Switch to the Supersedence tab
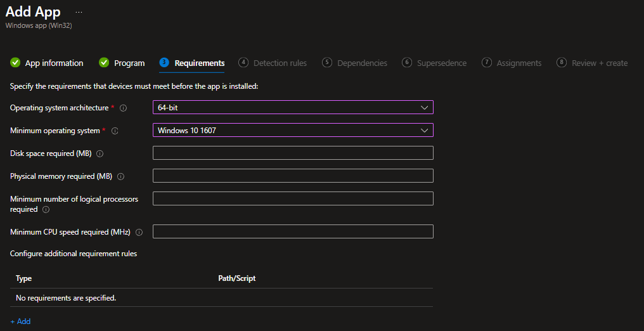Screen dimensions: 644x331 click(434, 63)
